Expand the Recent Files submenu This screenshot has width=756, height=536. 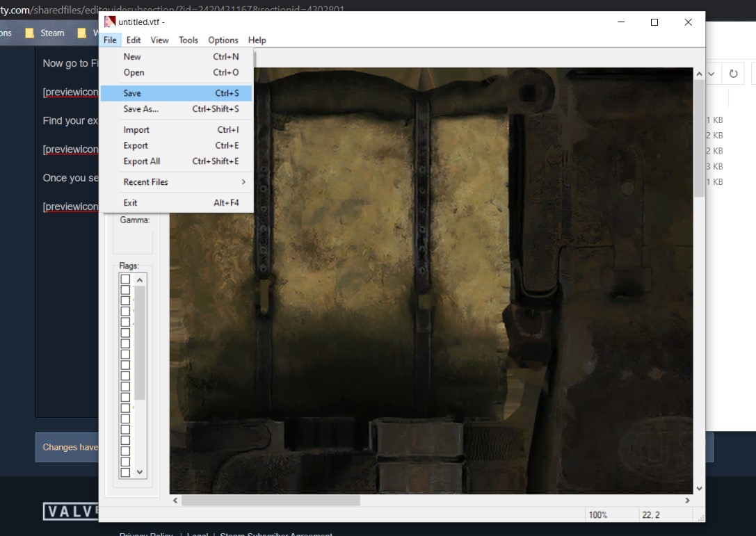click(x=177, y=181)
